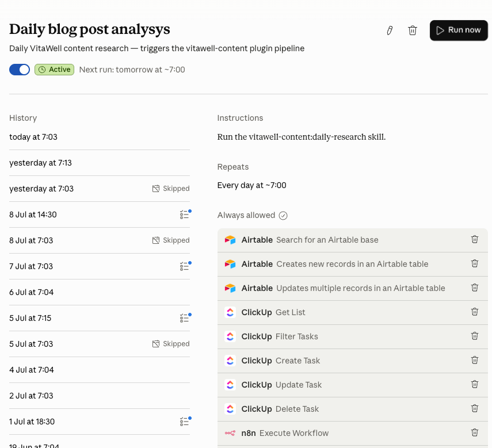Open the today at 7:03 history entry
This screenshot has height=448, width=492.
[x=100, y=137]
